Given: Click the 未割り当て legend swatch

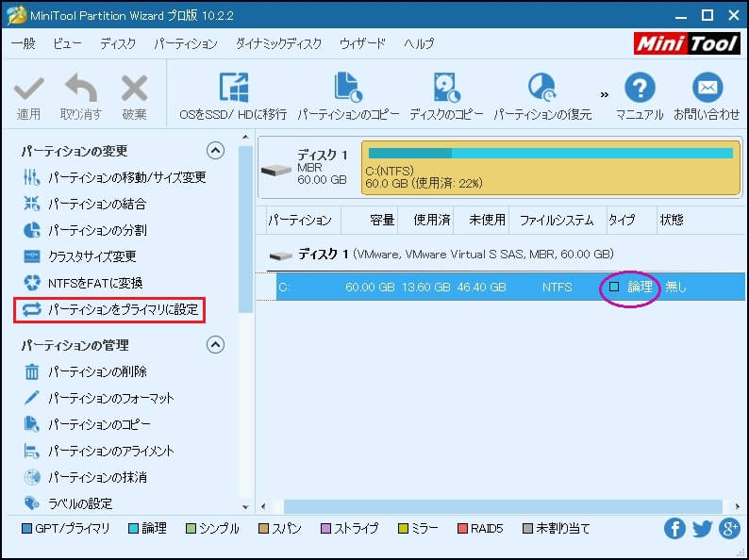Looking at the screenshot, I should pos(527,529).
